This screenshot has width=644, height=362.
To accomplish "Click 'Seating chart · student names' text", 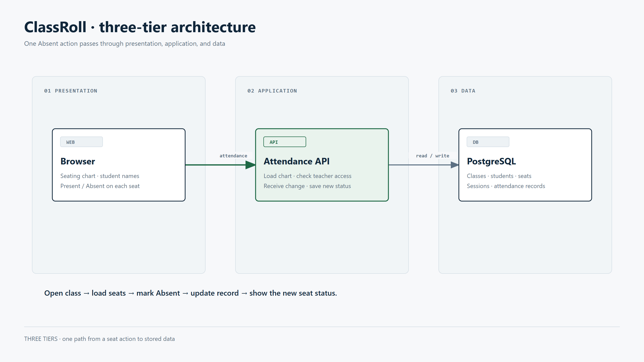I will [100, 176].
